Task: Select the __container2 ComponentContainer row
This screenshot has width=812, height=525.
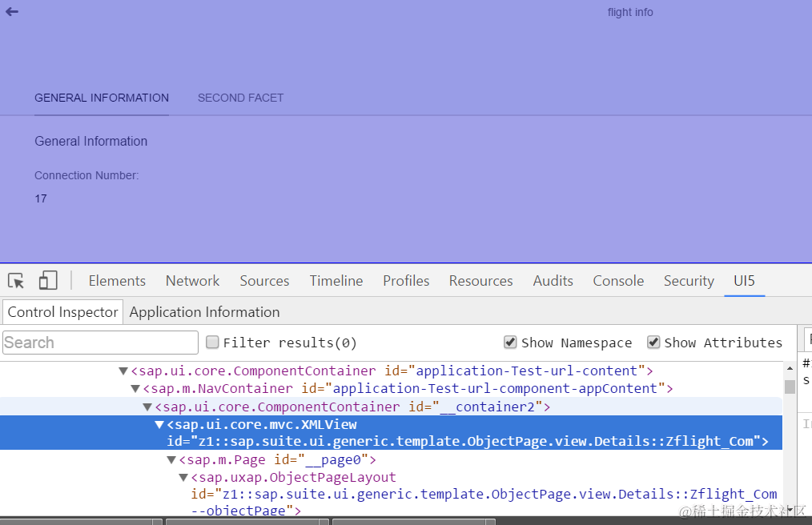Action: [391, 407]
